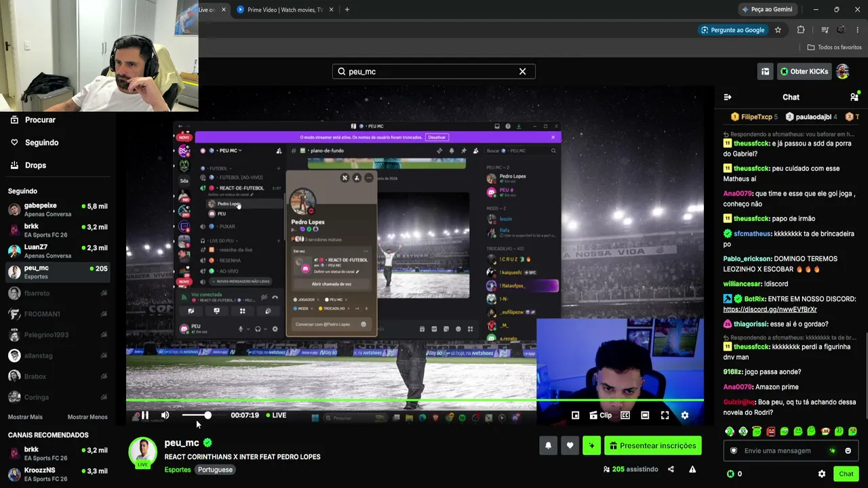Close the Discord streamer mode banner
Screen dimensions: 868x488
tap(553, 137)
